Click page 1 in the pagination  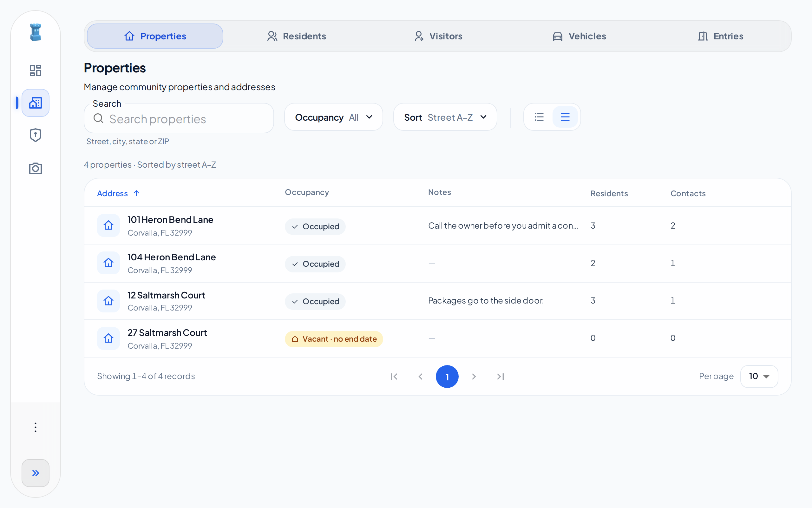click(447, 377)
